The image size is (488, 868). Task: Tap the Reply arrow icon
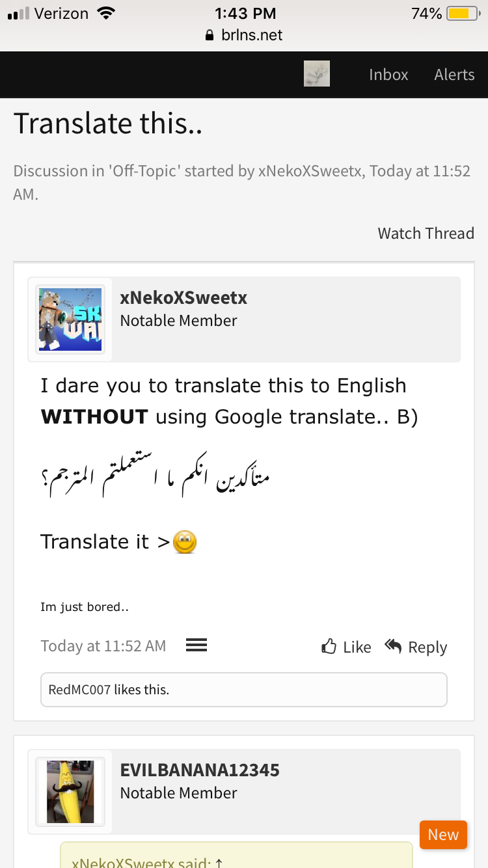coord(393,646)
